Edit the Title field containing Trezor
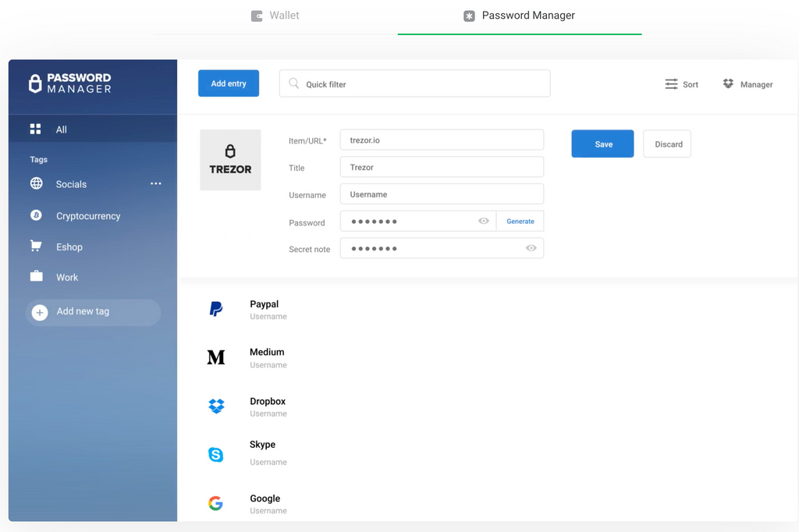Image resolution: width=799 pixels, height=532 pixels. (442, 167)
